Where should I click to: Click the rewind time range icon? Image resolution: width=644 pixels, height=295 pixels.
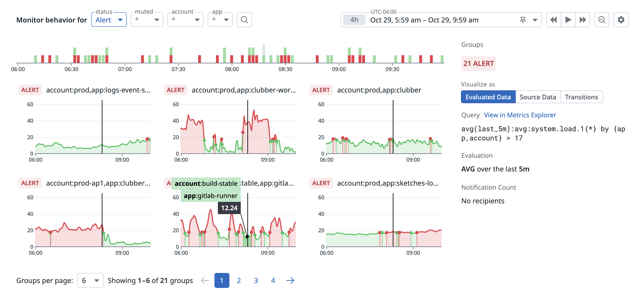coord(553,20)
